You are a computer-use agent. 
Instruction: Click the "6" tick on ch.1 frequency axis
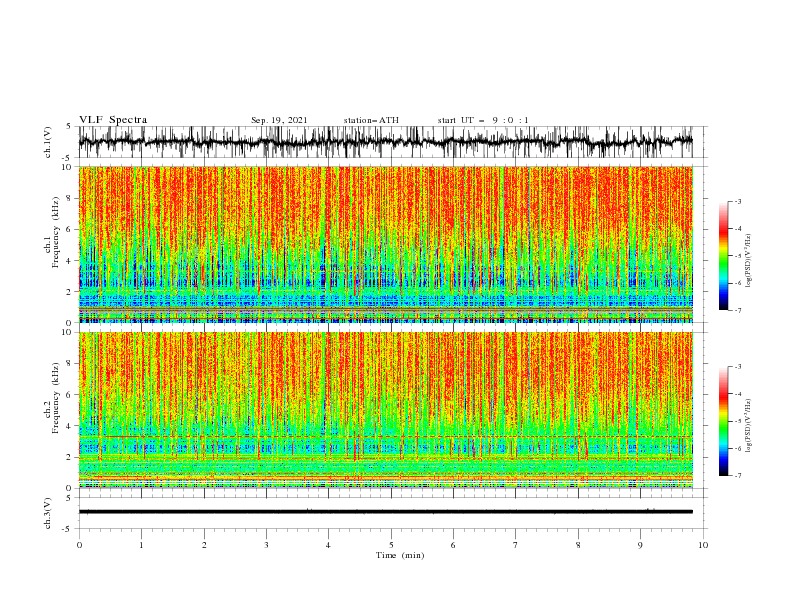tap(69, 229)
